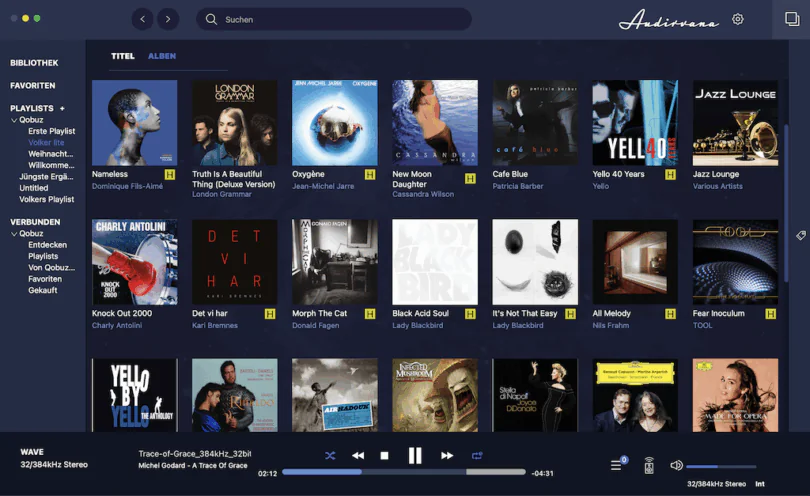Adjust the volume slider

(715, 466)
